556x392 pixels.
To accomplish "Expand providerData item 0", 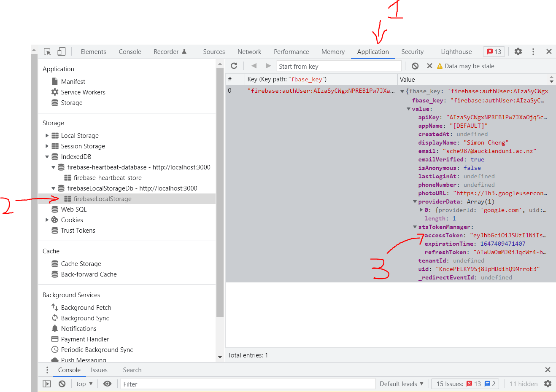I will click(421, 209).
